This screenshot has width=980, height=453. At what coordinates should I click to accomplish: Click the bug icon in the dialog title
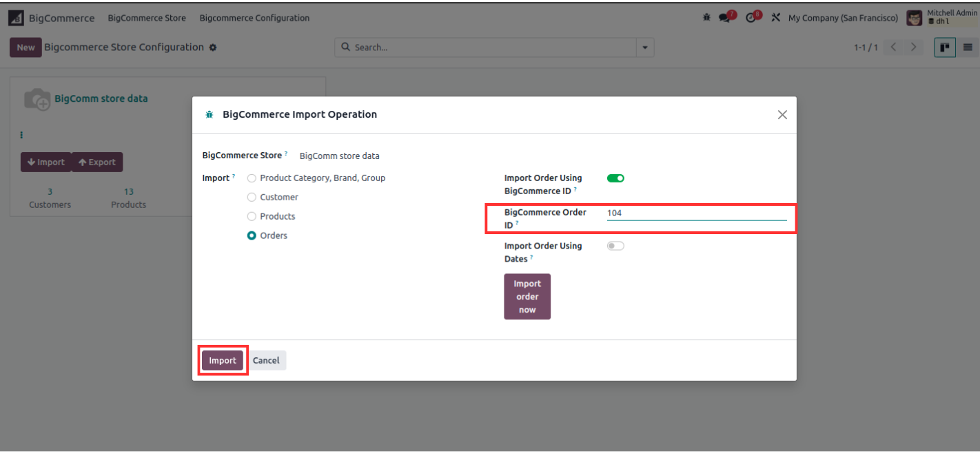(x=210, y=115)
